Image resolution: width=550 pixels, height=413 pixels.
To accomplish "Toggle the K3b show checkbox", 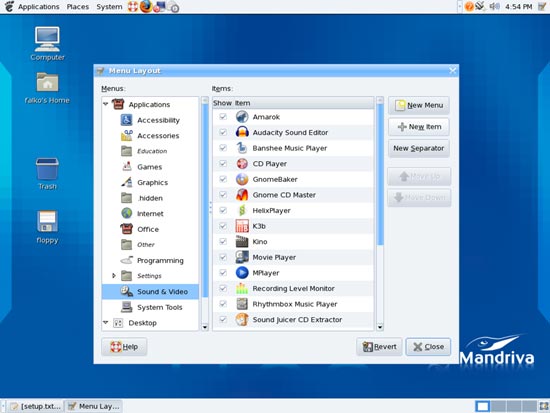I will click(x=223, y=226).
